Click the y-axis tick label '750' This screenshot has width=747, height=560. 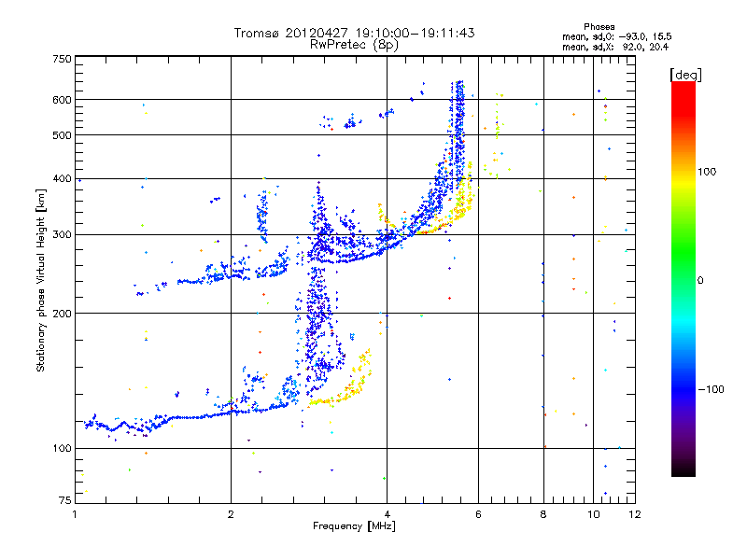coord(62,59)
